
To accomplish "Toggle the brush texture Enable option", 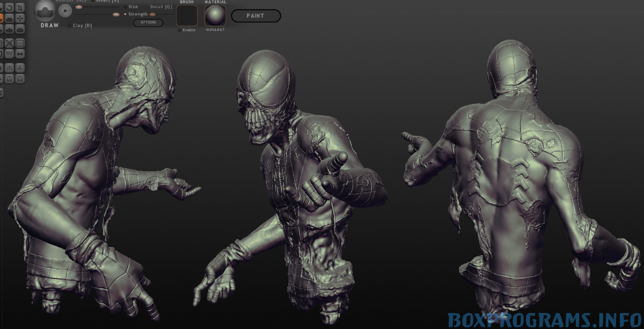I will [187, 30].
